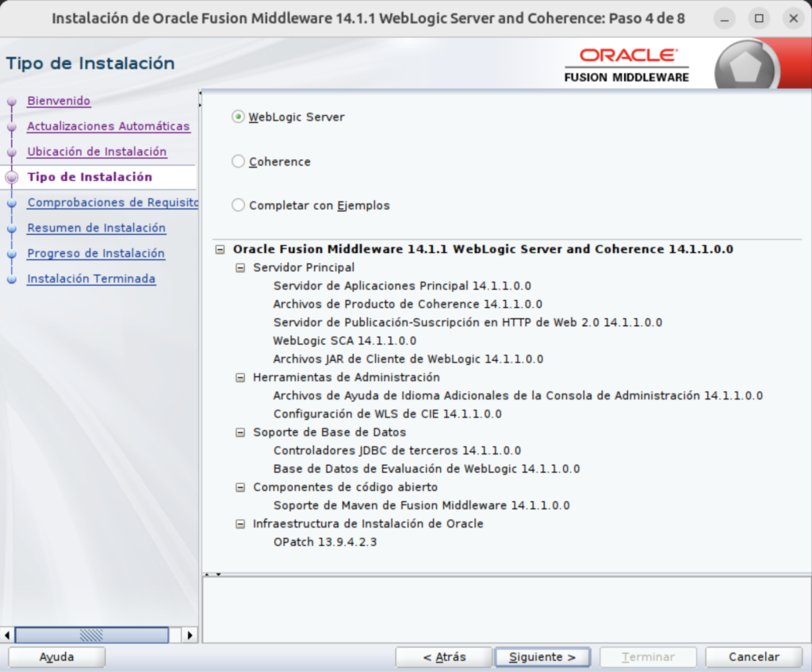
Task: Collapse the Oracle Fusion Middleware 14.1.1 root node
Action: (x=219, y=248)
